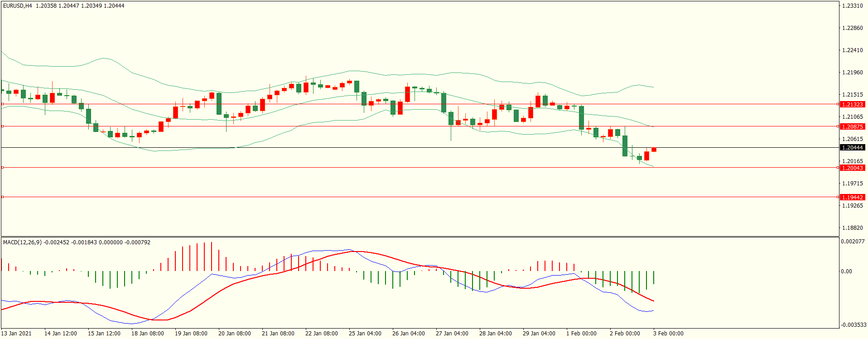Viewport: 868px width, 339px height.
Task: Select the red 1.20875 price label
Action: (852, 126)
